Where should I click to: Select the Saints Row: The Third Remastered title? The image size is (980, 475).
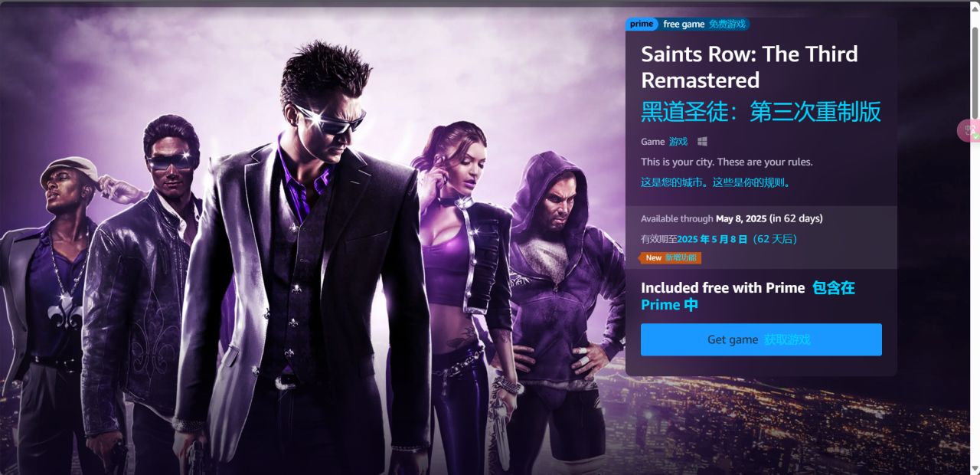[x=750, y=67]
